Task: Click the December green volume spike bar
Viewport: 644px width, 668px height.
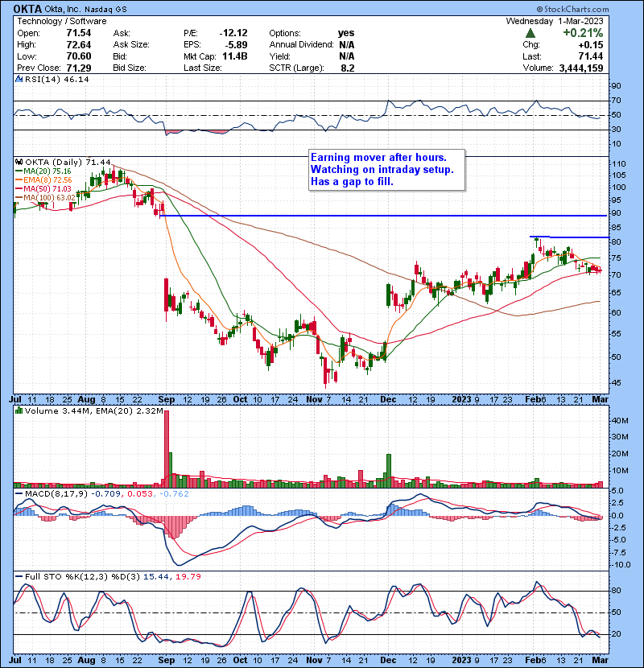Action: 389,471
